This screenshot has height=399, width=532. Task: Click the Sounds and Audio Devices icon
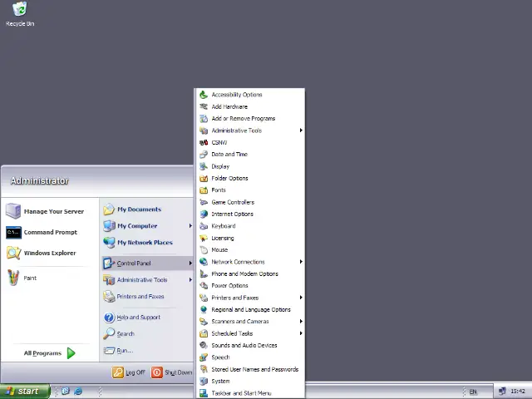click(x=204, y=346)
